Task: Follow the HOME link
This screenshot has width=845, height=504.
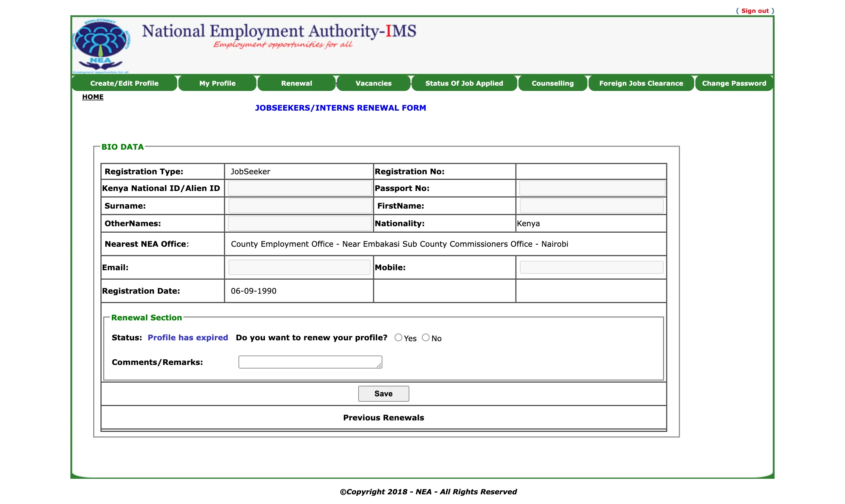Action: (93, 97)
